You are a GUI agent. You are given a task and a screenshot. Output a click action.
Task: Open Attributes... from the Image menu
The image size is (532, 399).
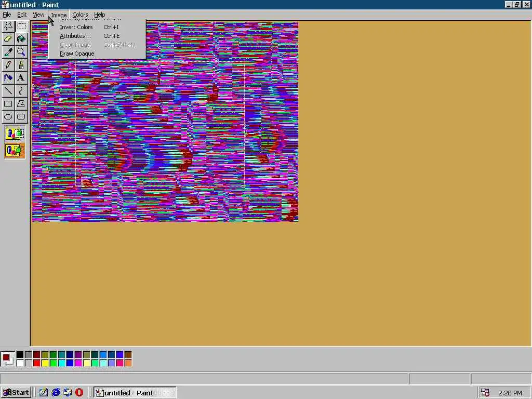click(97, 36)
